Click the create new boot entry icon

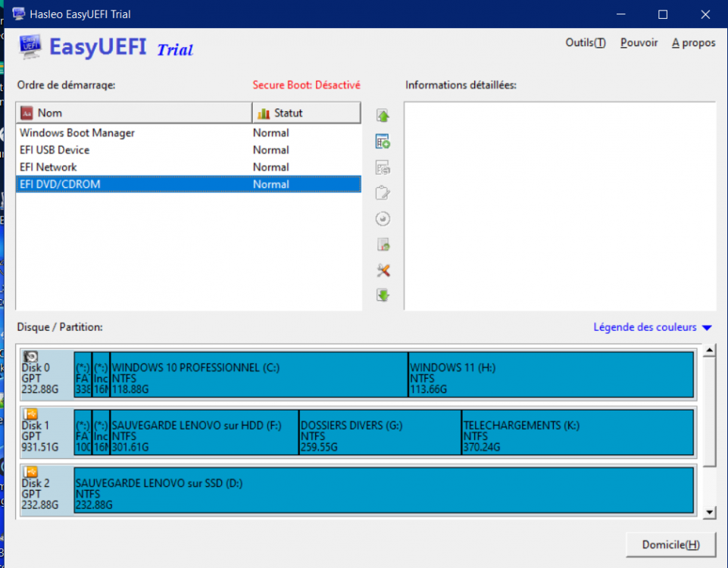click(383, 142)
